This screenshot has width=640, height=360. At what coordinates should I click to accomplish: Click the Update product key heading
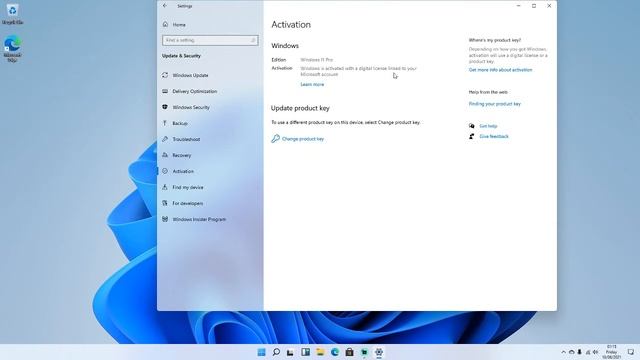coord(300,108)
